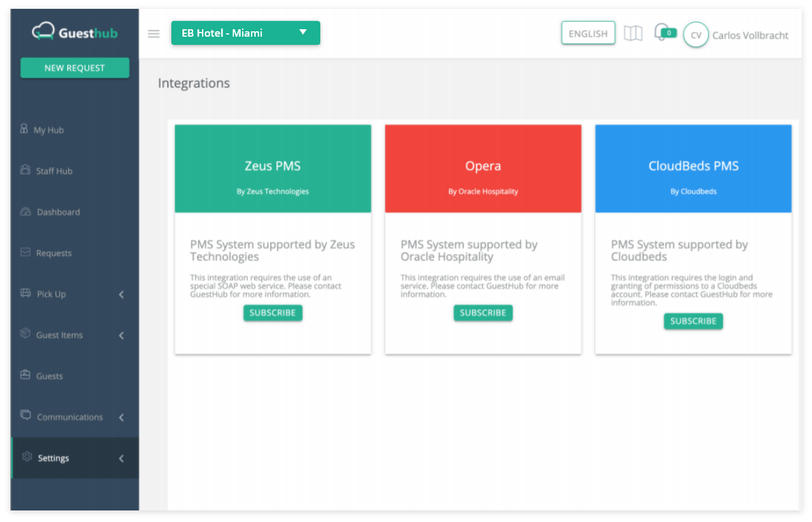The image size is (812, 522).
Task: Click "PMS System supported by Zeus Technologies" text
Action: pos(273,250)
